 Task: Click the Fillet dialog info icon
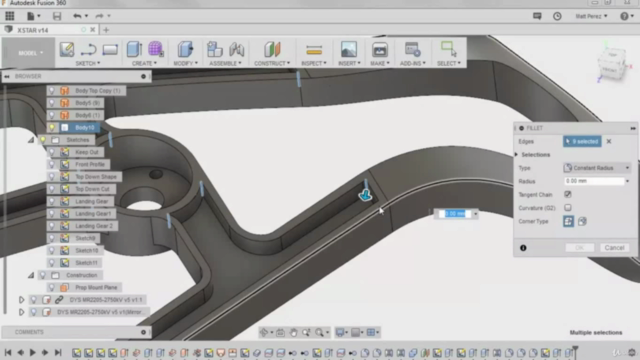[x=523, y=248]
